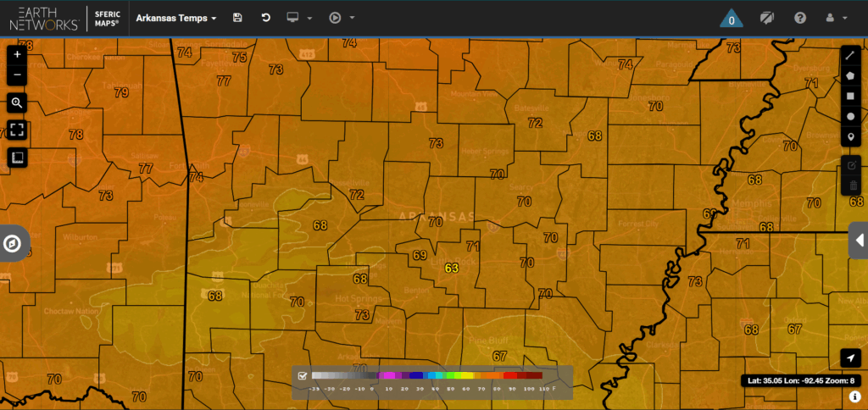Click the zoom in plus button
Image resolution: width=868 pixels, height=410 pixels.
pos(17,54)
